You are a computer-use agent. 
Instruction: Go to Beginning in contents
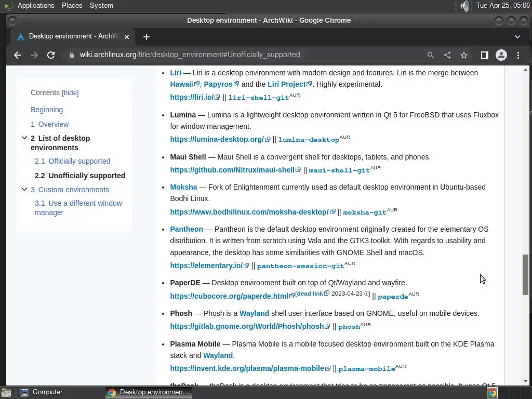point(47,110)
